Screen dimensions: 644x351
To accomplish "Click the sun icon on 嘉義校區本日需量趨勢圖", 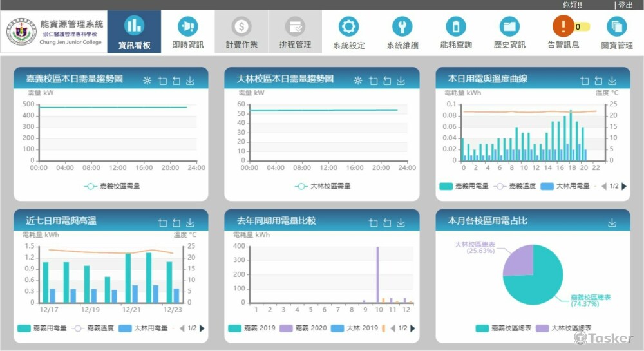I will tap(147, 81).
